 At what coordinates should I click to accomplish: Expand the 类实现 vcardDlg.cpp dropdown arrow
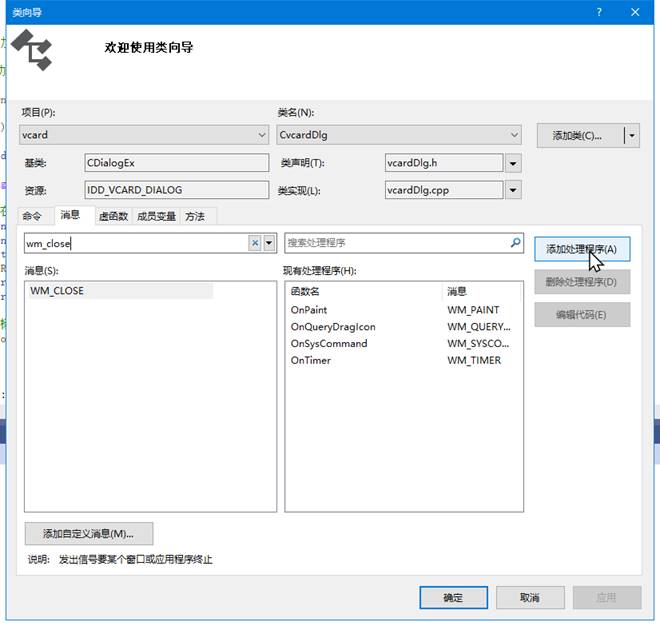coord(513,190)
